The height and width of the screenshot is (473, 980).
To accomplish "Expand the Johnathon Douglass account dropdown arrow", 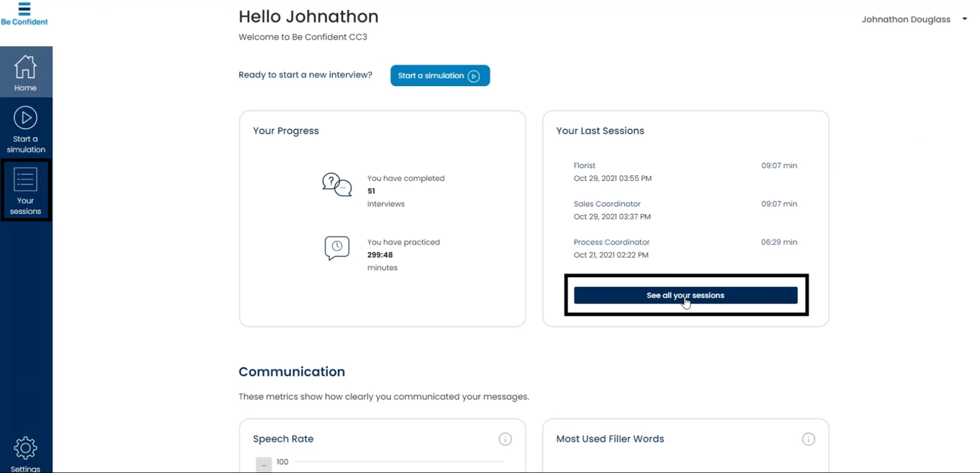I will pyautogui.click(x=964, y=19).
